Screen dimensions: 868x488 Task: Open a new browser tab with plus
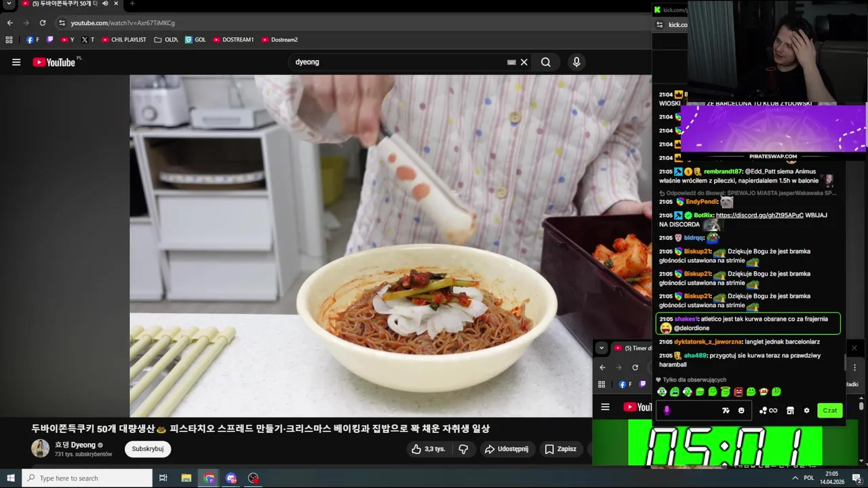pyautogui.click(x=132, y=3)
